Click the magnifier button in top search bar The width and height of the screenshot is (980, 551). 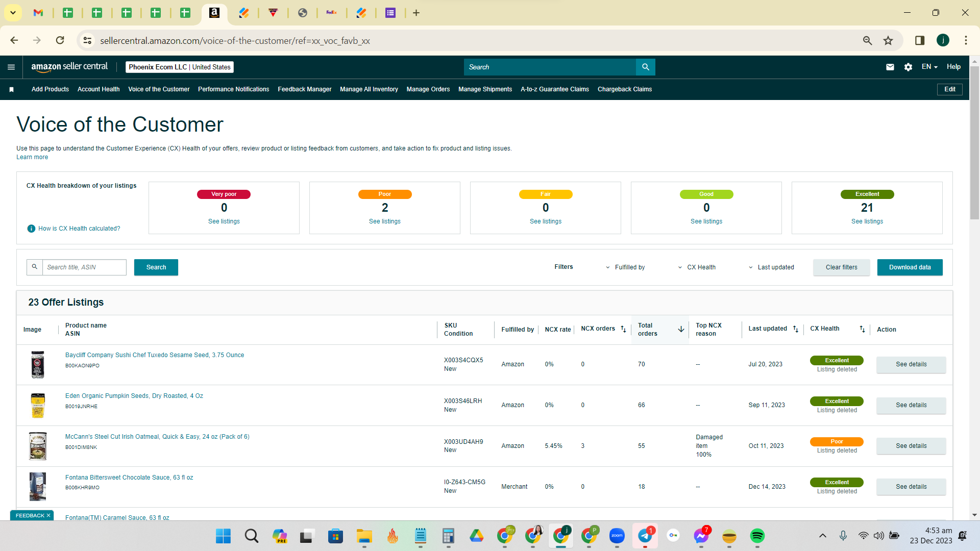point(646,67)
